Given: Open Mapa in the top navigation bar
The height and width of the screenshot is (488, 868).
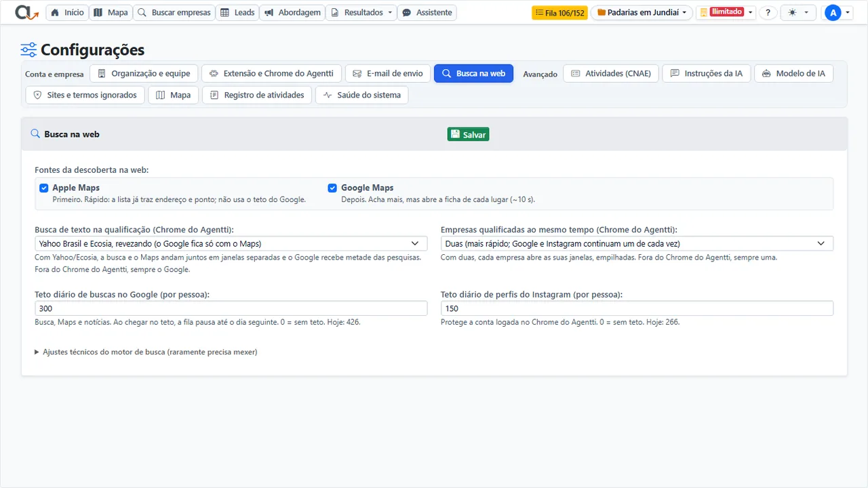Looking at the screenshot, I should tap(110, 12).
